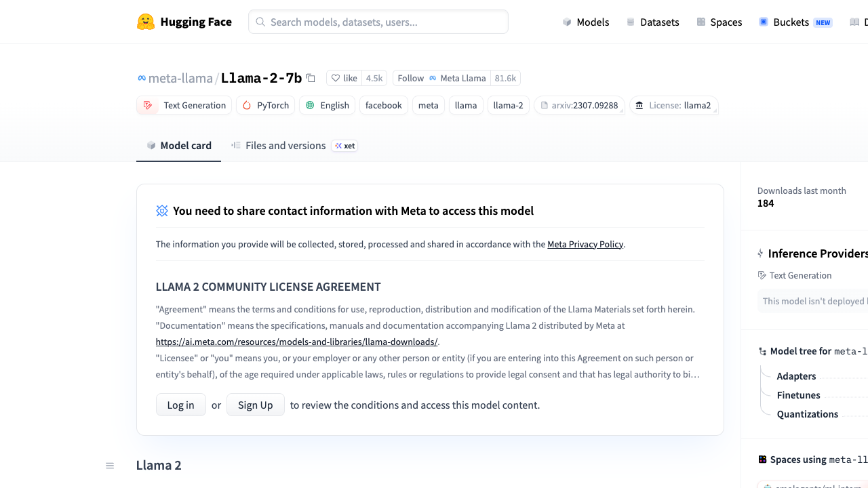868x488 pixels.
Task: Click the Files and versions list icon
Action: (x=236, y=145)
